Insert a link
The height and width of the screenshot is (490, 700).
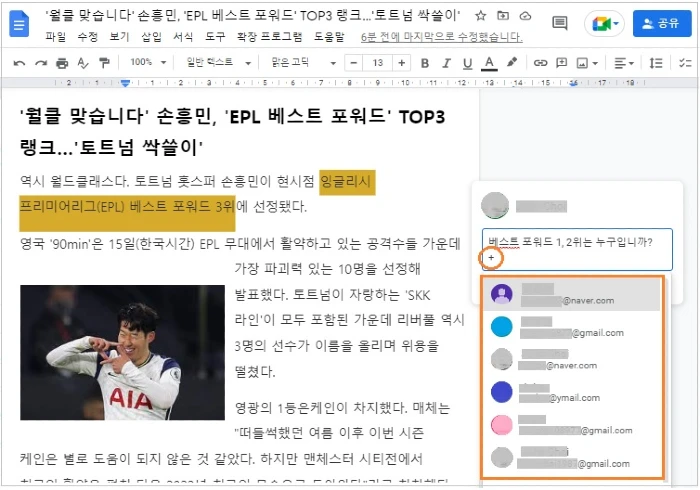540,63
